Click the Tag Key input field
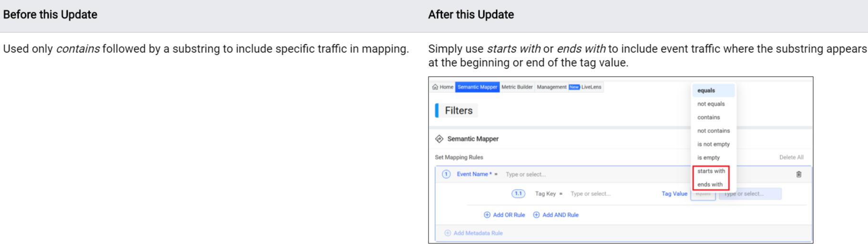The height and width of the screenshot is (251, 868). point(610,194)
